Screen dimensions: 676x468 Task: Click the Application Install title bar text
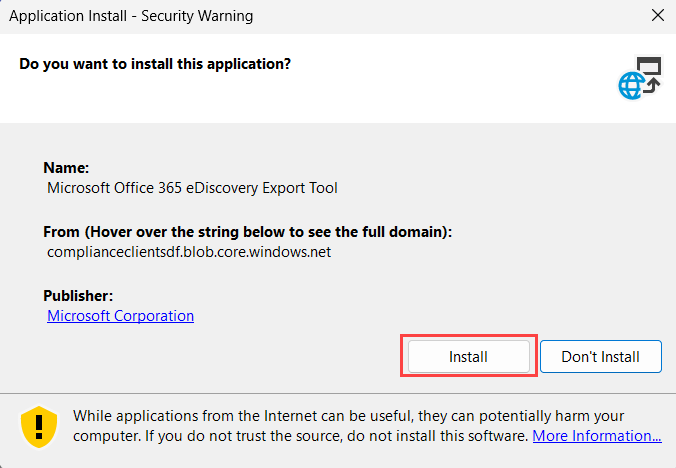pyautogui.click(x=131, y=16)
